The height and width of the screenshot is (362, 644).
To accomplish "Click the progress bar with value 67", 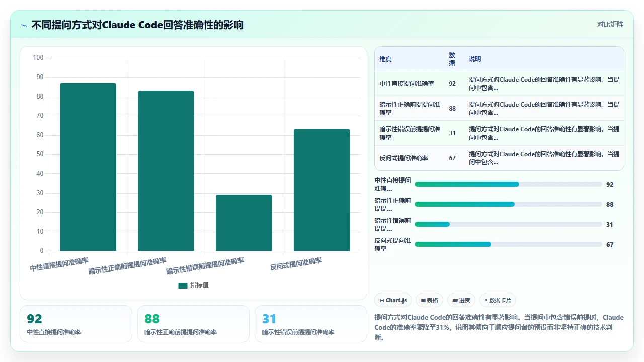I will tap(508, 244).
